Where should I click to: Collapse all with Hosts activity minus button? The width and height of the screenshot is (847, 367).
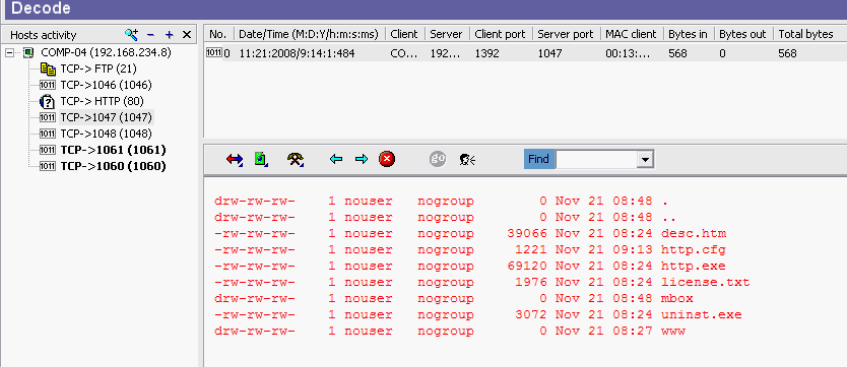point(151,35)
